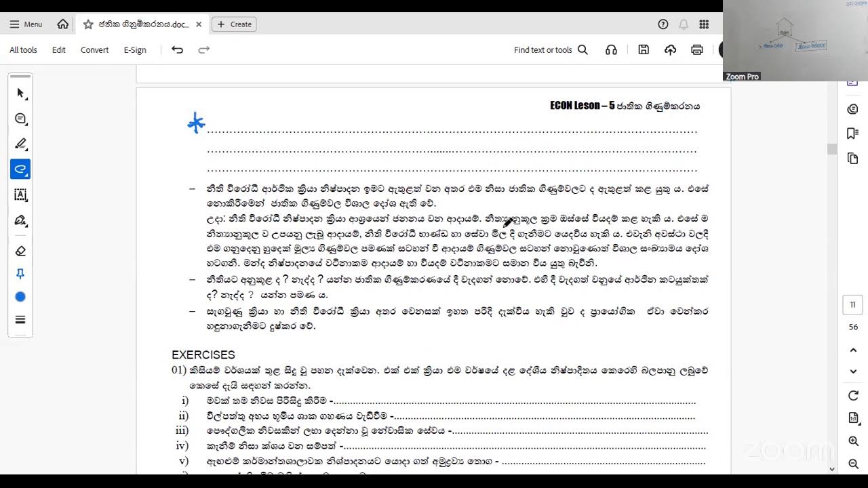Open the Edit menu

pos(59,49)
